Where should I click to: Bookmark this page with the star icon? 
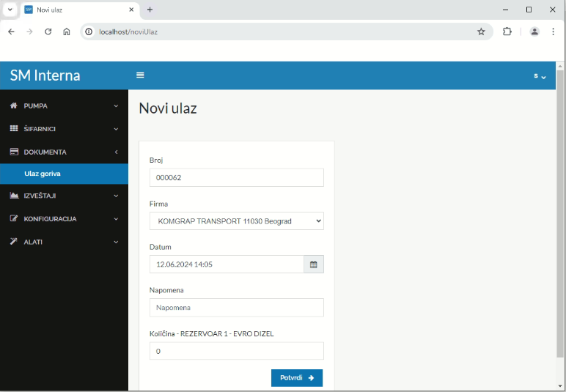pyautogui.click(x=481, y=32)
